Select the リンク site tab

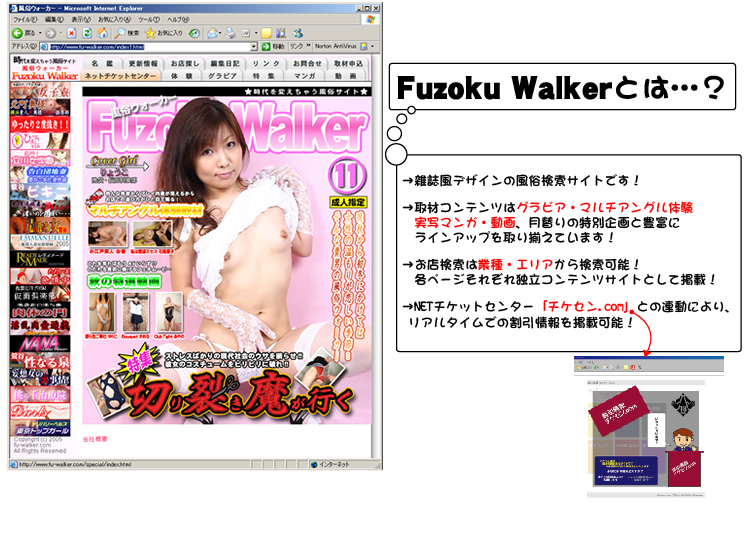click(266, 63)
